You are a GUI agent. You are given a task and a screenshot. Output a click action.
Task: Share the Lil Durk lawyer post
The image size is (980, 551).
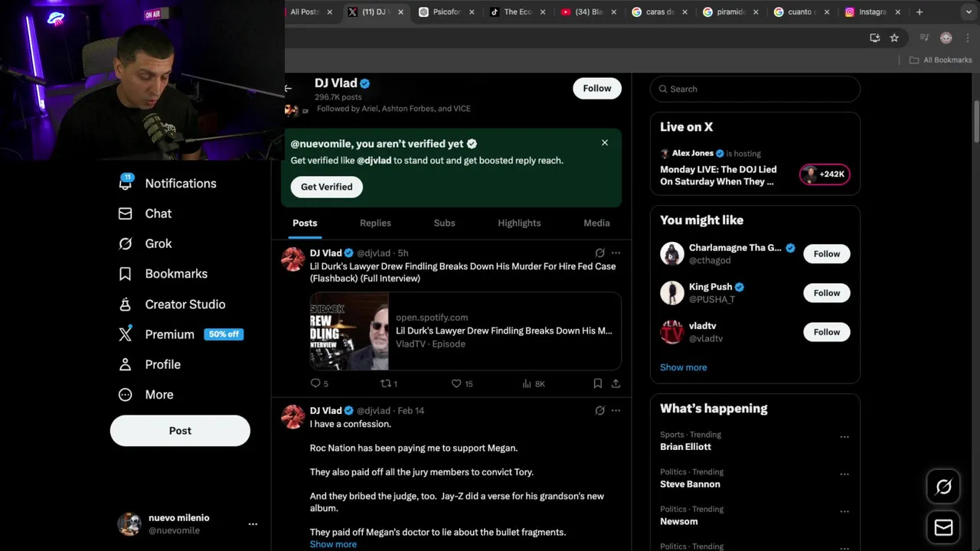[x=616, y=383]
